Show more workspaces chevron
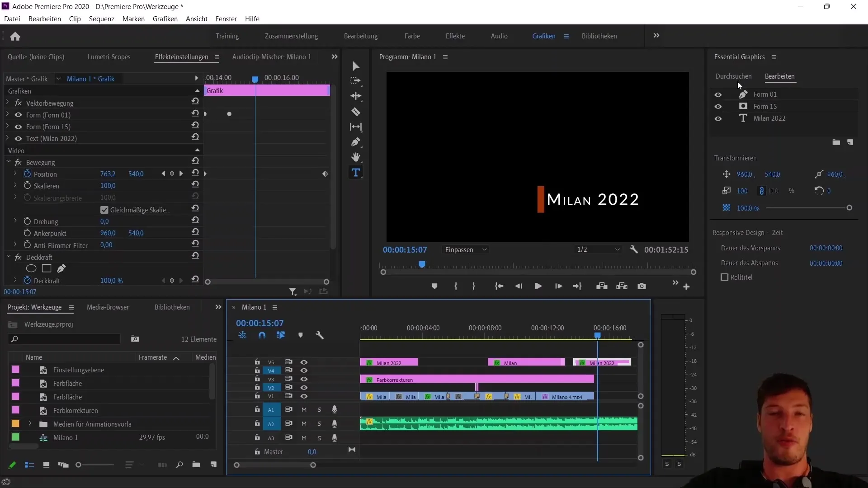The image size is (868, 488). [656, 35]
